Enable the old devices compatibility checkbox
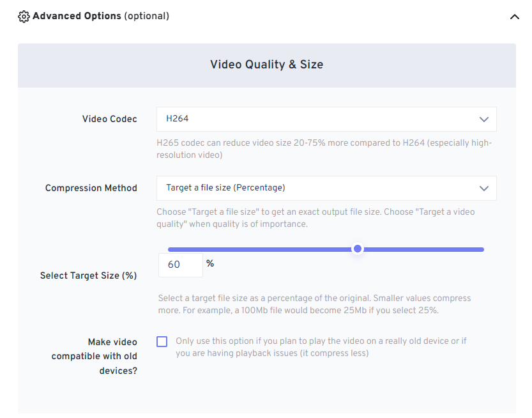Screen dimensions: 532x418 pyautogui.click(x=162, y=341)
